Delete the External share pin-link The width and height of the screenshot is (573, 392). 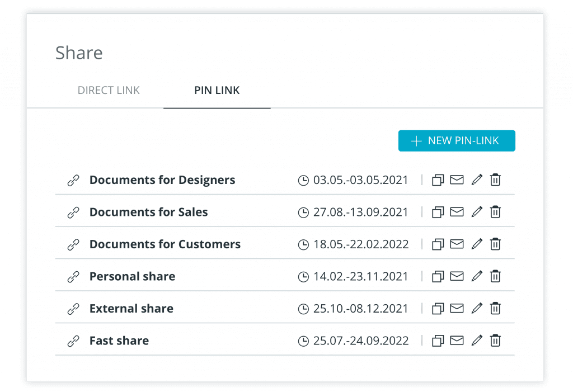495,308
